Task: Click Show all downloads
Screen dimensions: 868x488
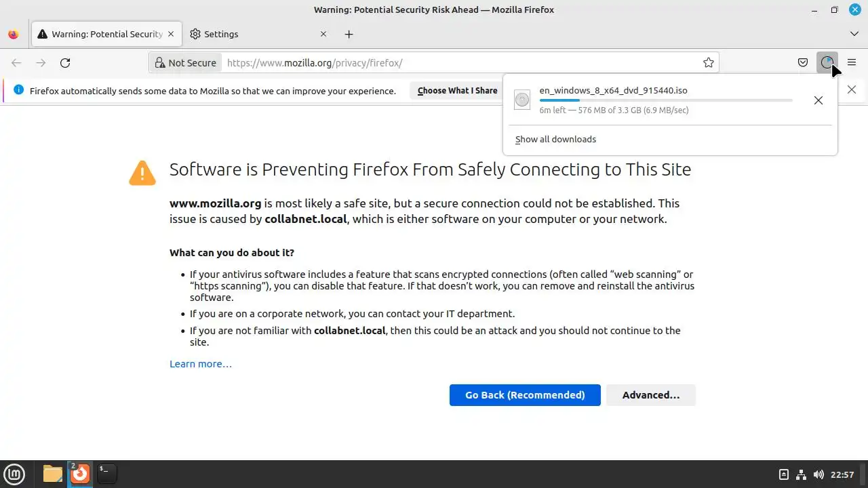Action: click(555, 140)
